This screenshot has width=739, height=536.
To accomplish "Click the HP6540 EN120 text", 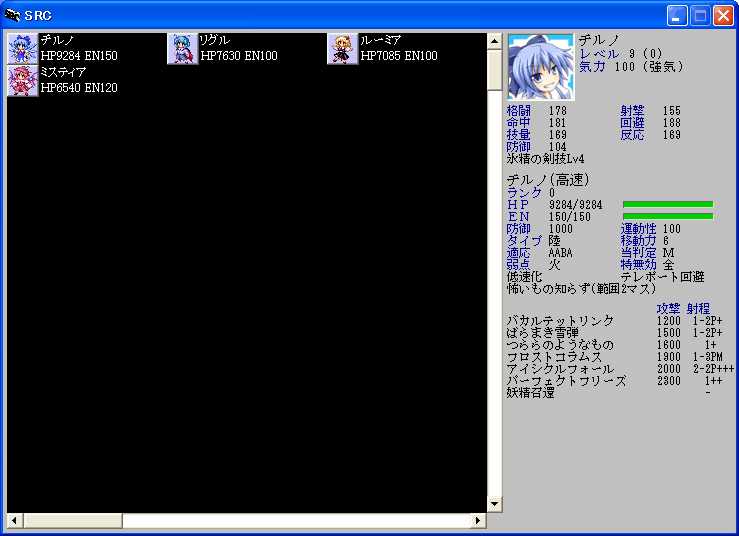I will click(x=79, y=88).
